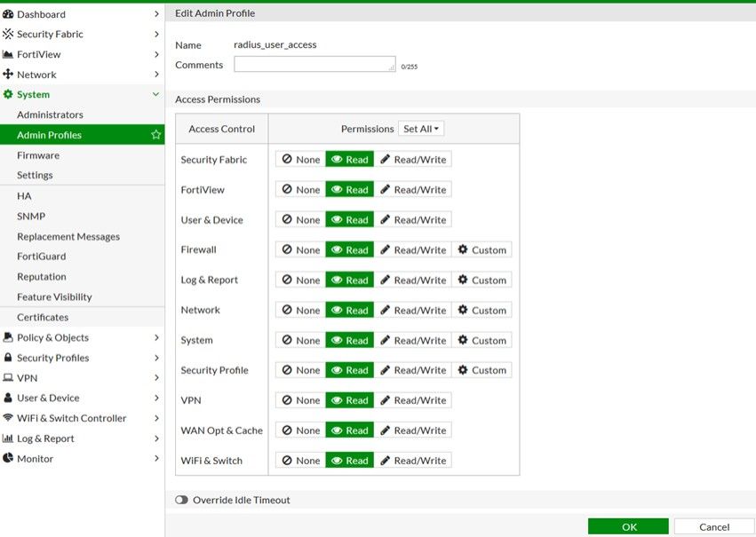This screenshot has height=537, width=756.
Task: Choose Custom permission for Security Profile
Action: coord(481,370)
